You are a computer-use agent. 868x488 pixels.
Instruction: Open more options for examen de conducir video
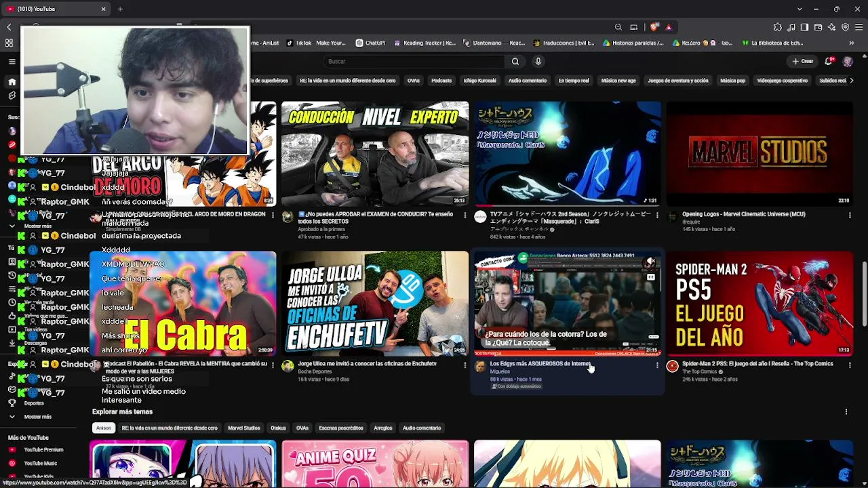coord(465,216)
